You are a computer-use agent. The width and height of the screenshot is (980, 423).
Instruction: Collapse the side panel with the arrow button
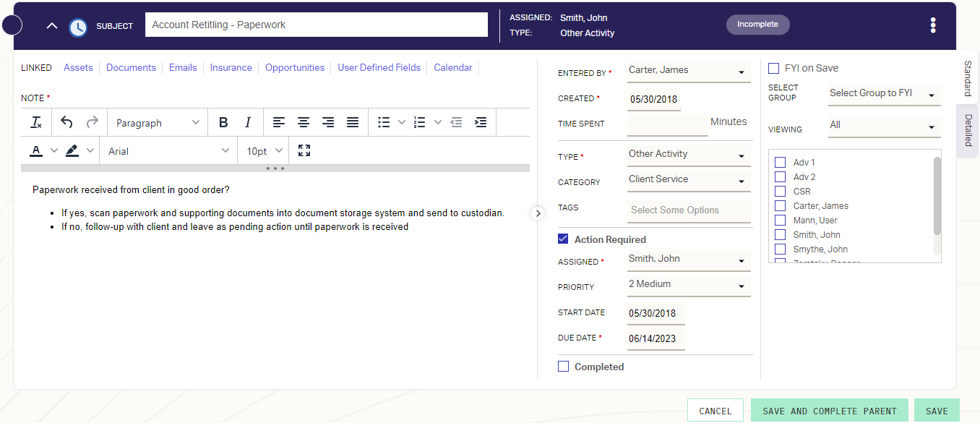[537, 213]
